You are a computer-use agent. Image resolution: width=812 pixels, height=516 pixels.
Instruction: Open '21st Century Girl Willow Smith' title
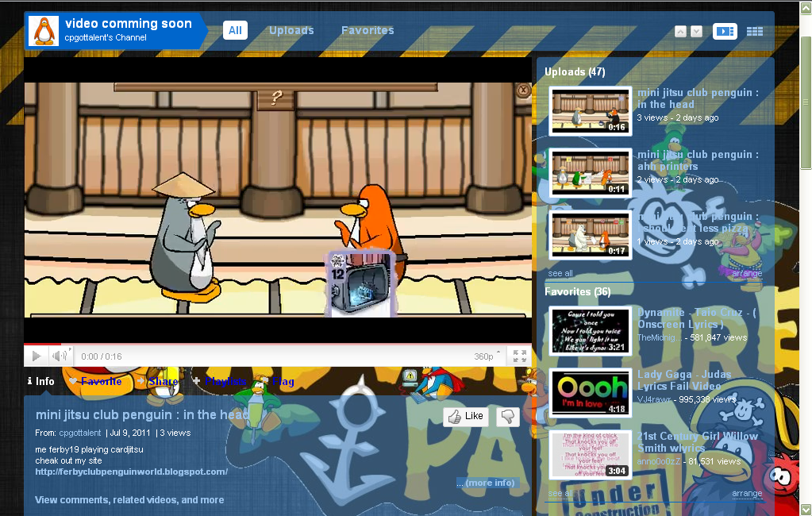698,442
